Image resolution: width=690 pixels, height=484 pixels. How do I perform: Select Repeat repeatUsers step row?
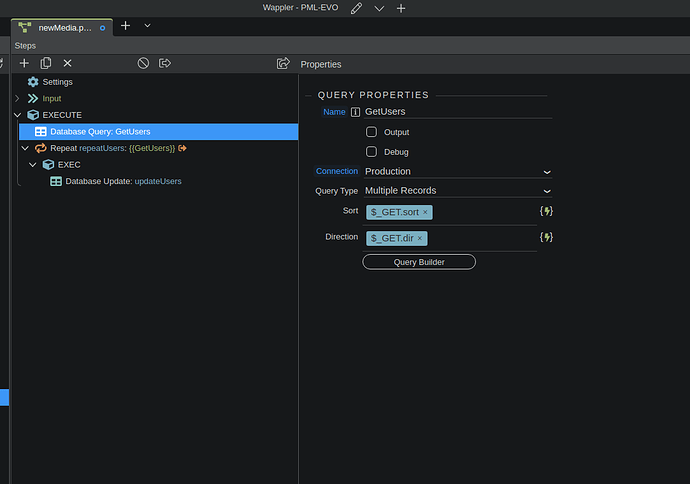(158, 148)
